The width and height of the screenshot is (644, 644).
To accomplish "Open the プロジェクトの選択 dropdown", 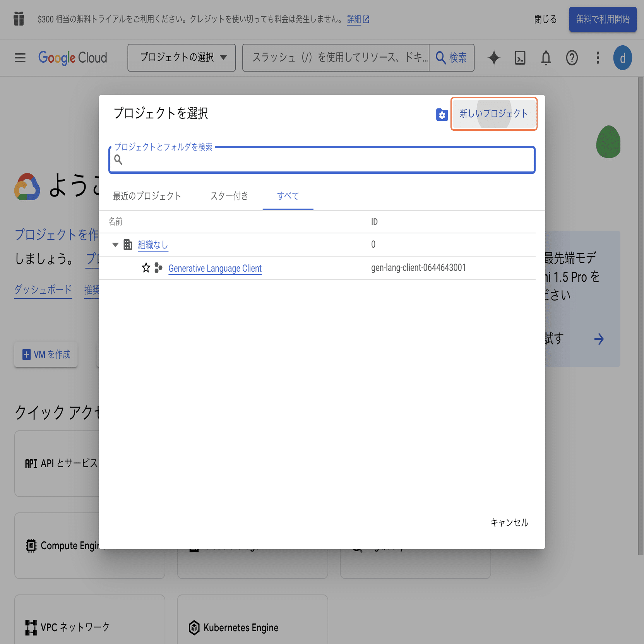I will pyautogui.click(x=182, y=58).
